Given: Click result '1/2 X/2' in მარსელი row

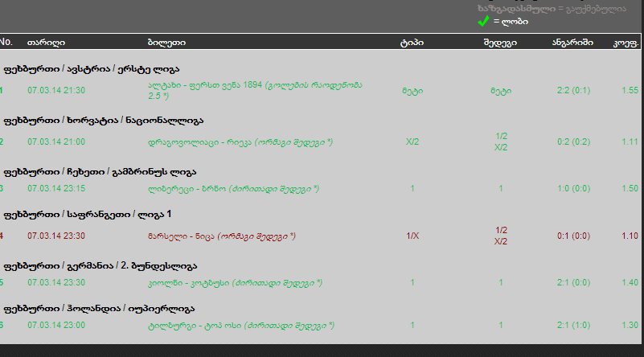Looking at the screenshot, I should point(501,236).
